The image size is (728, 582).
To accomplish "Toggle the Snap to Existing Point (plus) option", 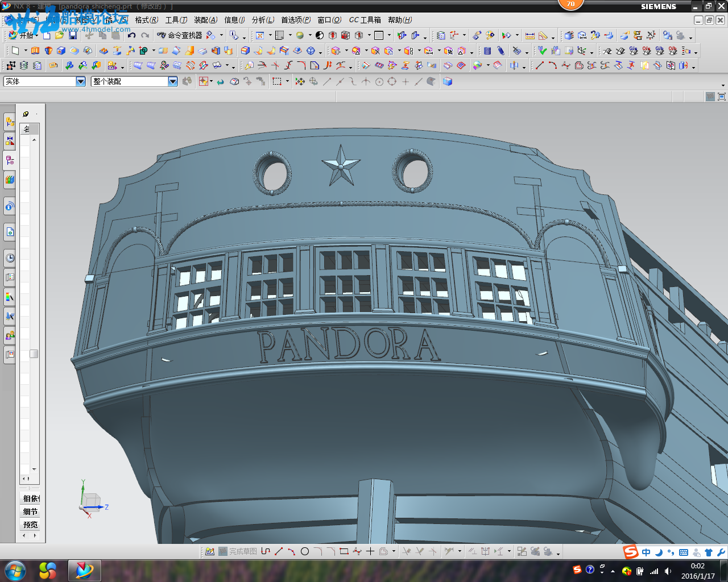I will click(406, 81).
